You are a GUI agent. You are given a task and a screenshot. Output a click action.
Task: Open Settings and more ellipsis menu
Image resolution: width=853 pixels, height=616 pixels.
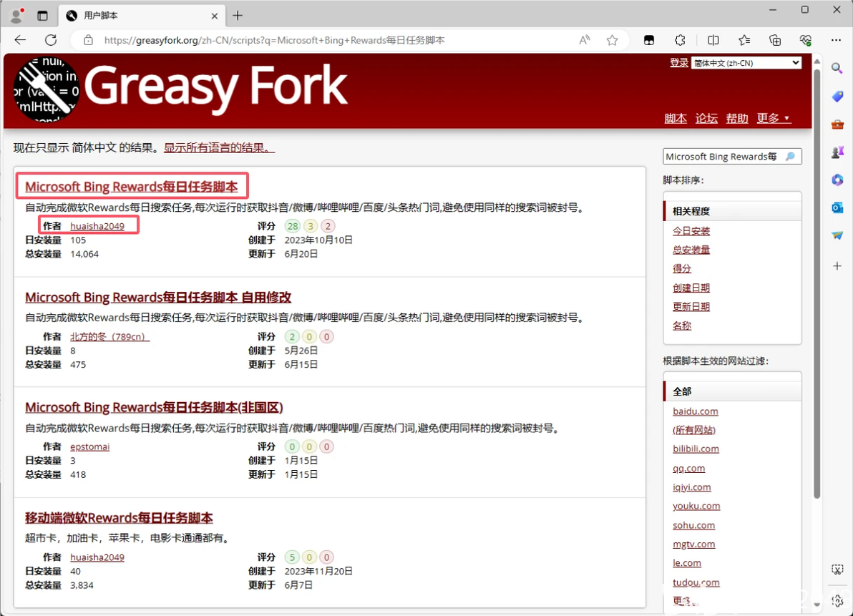[836, 39]
